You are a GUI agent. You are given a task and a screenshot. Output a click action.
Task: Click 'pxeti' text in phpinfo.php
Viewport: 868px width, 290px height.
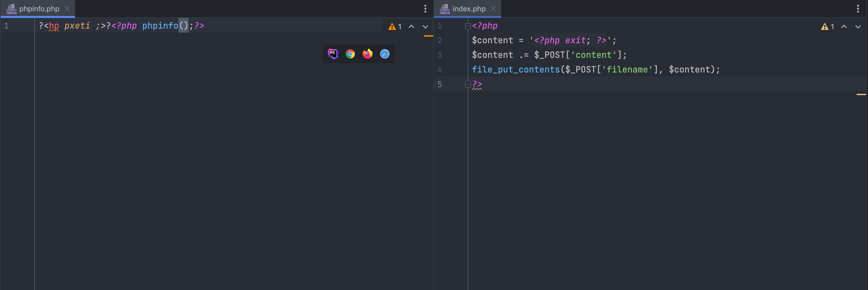pyautogui.click(x=77, y=26)
